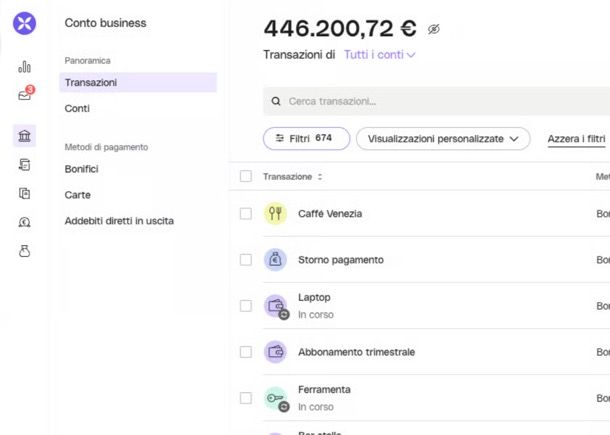Select the Storno pagamento row checkbox

pos(246,260)
